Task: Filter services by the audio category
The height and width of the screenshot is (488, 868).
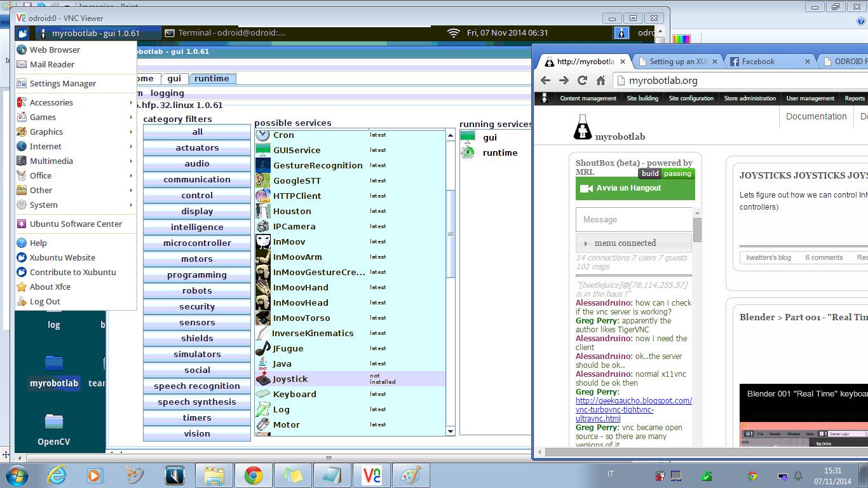Action: coord(197,163)
